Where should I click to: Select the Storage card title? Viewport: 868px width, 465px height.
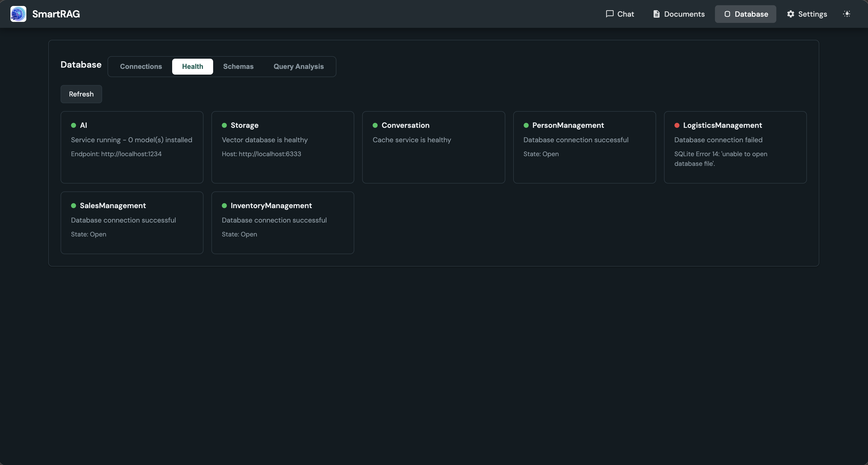click(245, 125)
